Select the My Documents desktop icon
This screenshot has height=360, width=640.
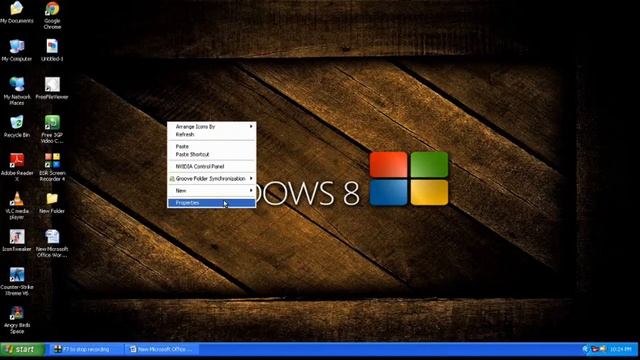(x=17, y=12)
